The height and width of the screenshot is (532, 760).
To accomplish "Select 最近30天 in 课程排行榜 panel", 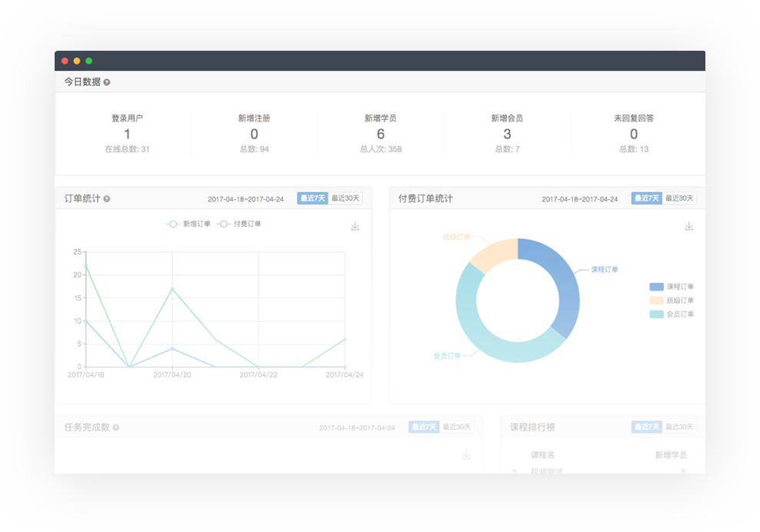I will (x=679, y=427).
